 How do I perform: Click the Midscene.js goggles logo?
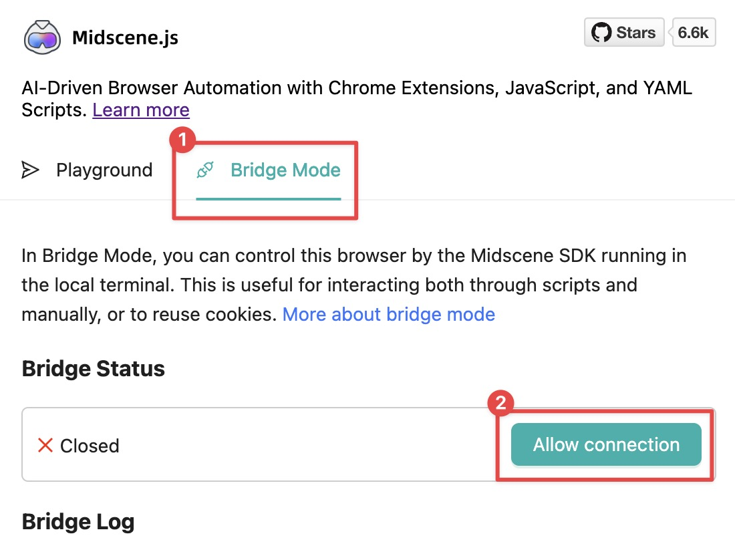pos(43,37)
